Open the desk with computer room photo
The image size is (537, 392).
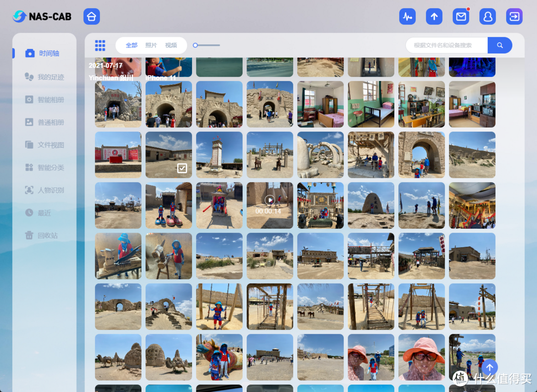[422, 104]
